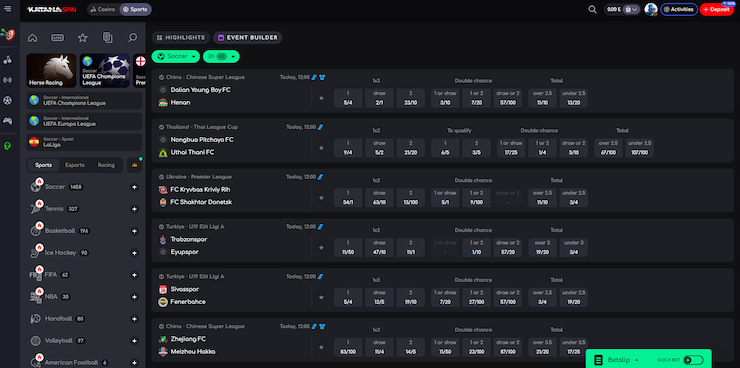
Task: Click the dartboard promo icon in left rail
Action: [x=8, y=34]
